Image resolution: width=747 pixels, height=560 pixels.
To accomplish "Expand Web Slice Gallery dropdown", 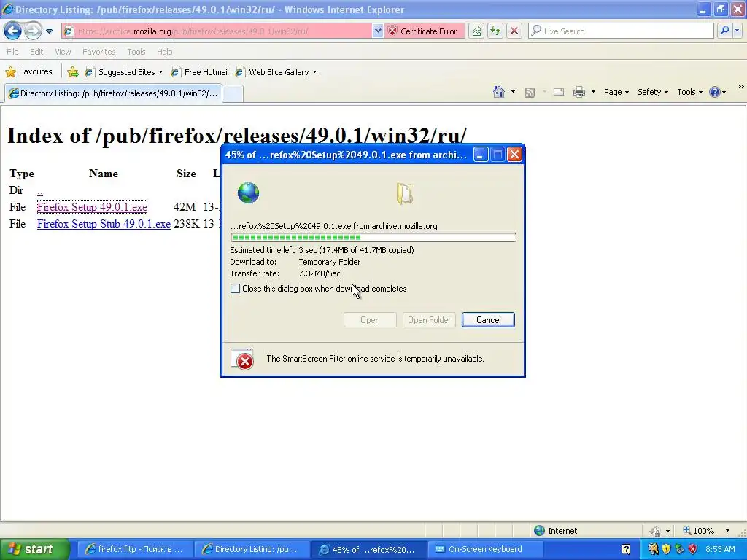I will pyautogui.click(x=314, y=72).
